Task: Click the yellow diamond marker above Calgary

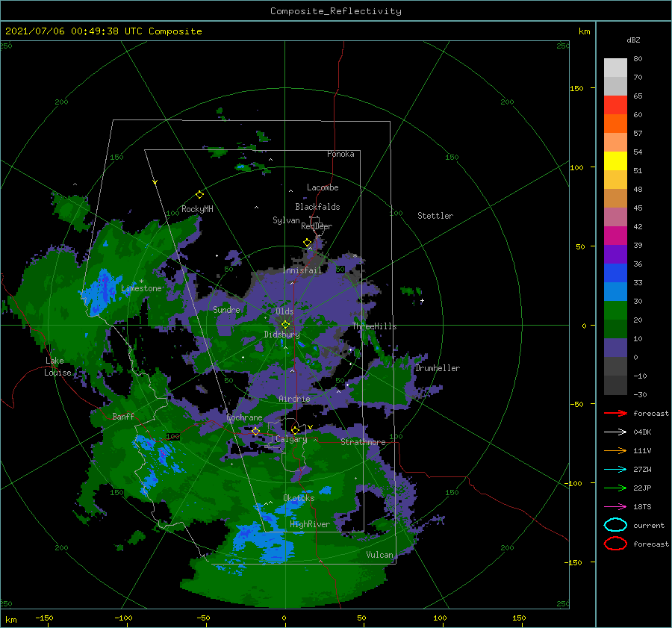Action: (295, 430)
